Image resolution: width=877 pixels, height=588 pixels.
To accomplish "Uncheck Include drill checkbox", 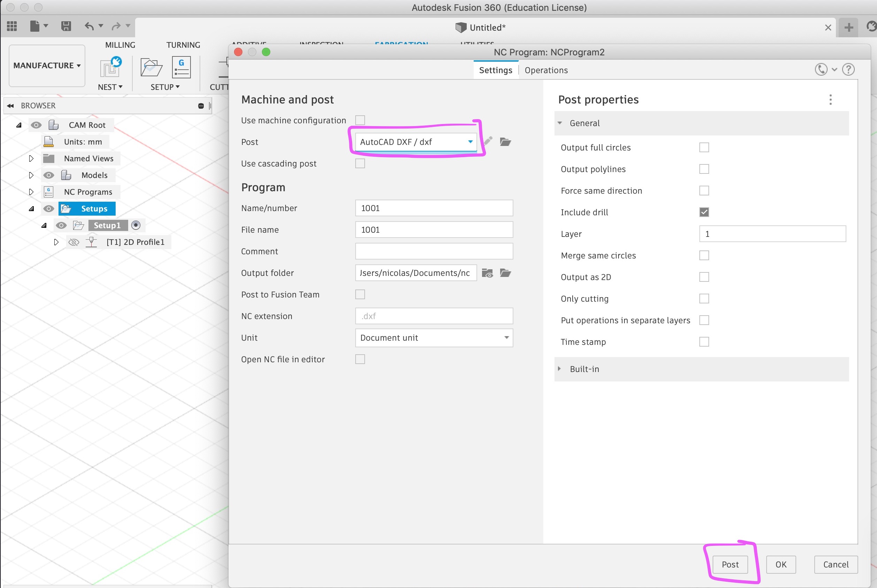I will [704, 212].
